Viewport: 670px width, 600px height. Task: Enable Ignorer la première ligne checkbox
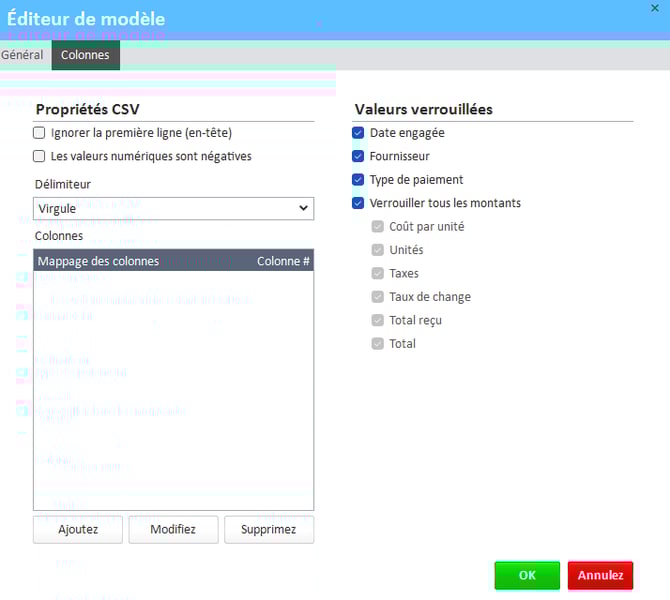(x=40, y=132)
